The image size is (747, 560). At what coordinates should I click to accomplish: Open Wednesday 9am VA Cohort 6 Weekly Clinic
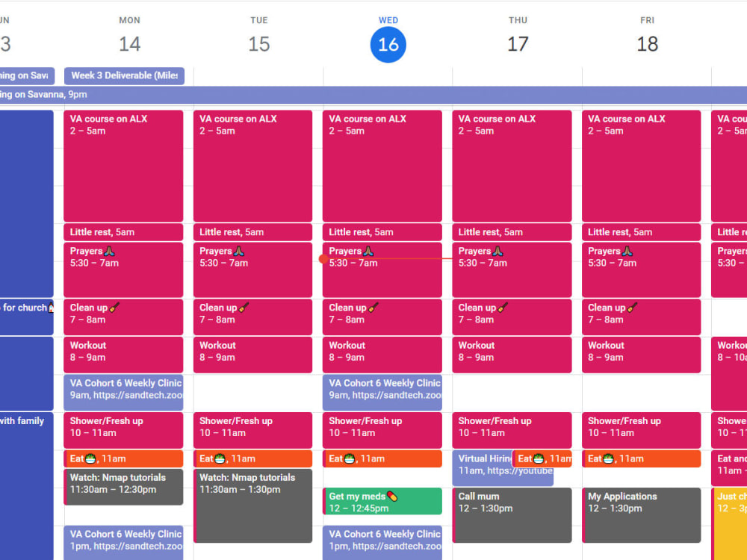382,393
